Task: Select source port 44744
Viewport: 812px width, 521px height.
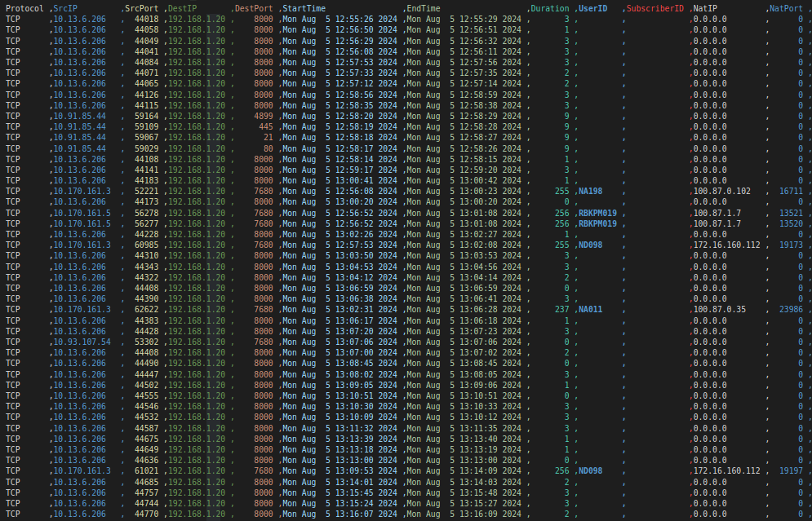Action: pyautogui.click(x=147, y=503)
